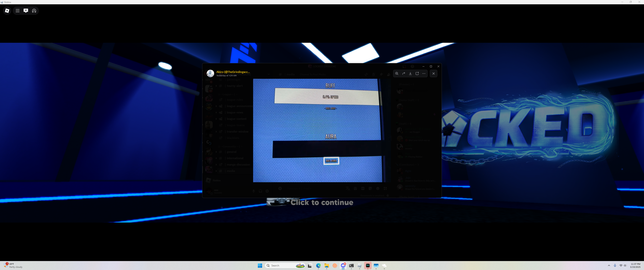
Task: Open the more options three-dots menu
Action: 424,73
